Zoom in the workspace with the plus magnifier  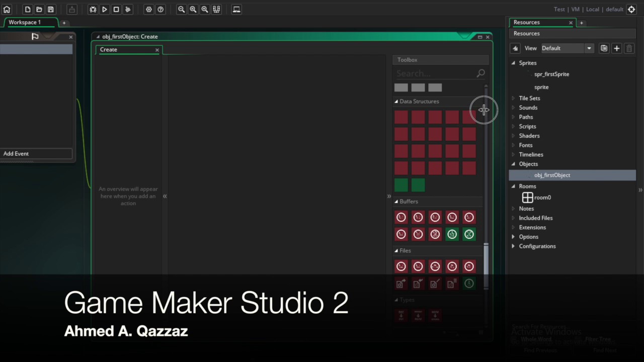click(205, 9)
